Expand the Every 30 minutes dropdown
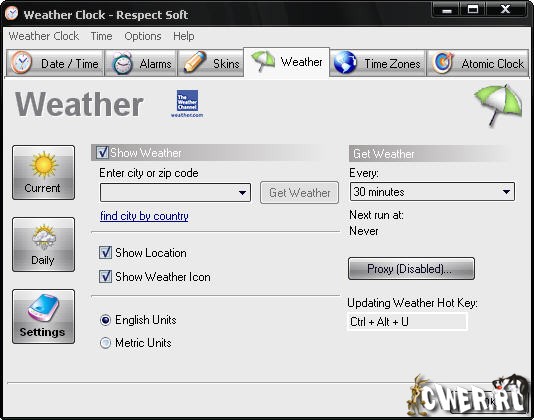This screenshot has height=420, width=534. point(432,192)
